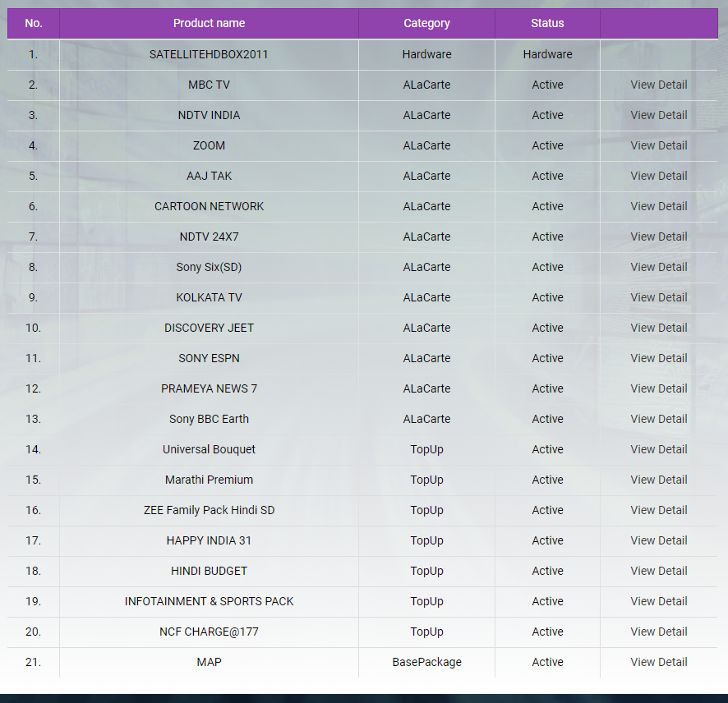Open View Detail for Marathi Premium
The width and height of the screenshot is (728, 703).
pyautogui.click(x=658, y=480)
